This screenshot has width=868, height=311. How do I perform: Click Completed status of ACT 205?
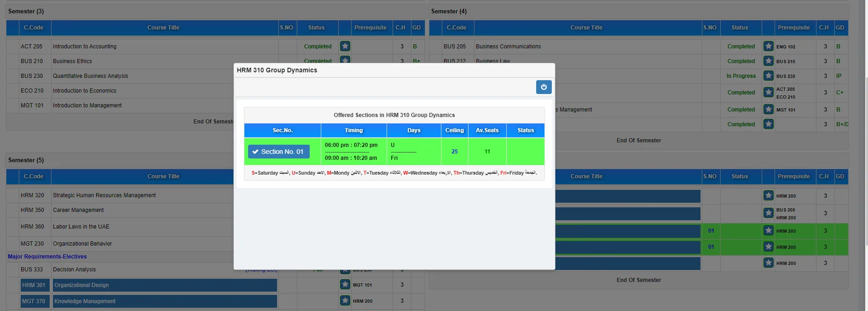318,47
